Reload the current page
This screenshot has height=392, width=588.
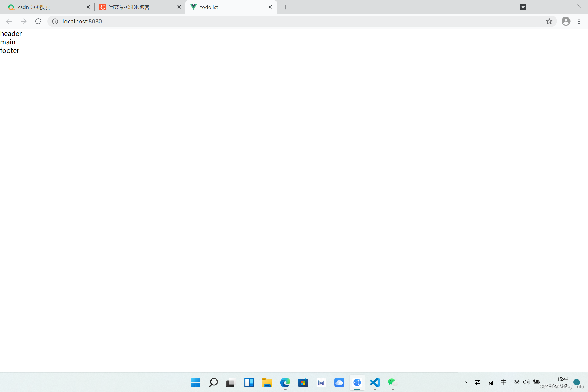(x=38, y=21)
